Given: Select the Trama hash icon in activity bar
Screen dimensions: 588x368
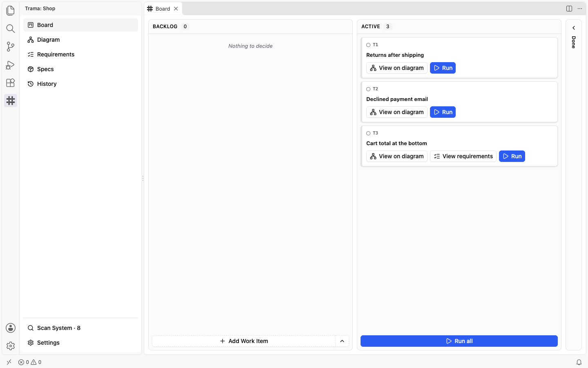Looking at the screenshot, I should pyautogui.click(x=11, y=101).
